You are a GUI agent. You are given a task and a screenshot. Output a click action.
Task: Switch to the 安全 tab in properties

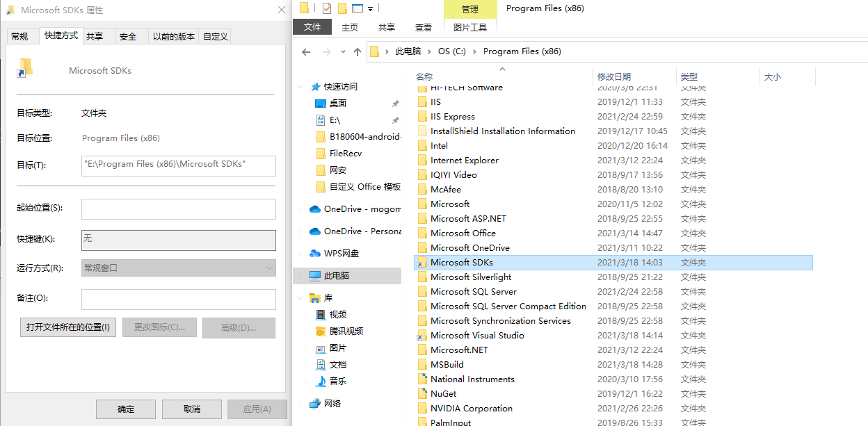(x=128, y=35)
